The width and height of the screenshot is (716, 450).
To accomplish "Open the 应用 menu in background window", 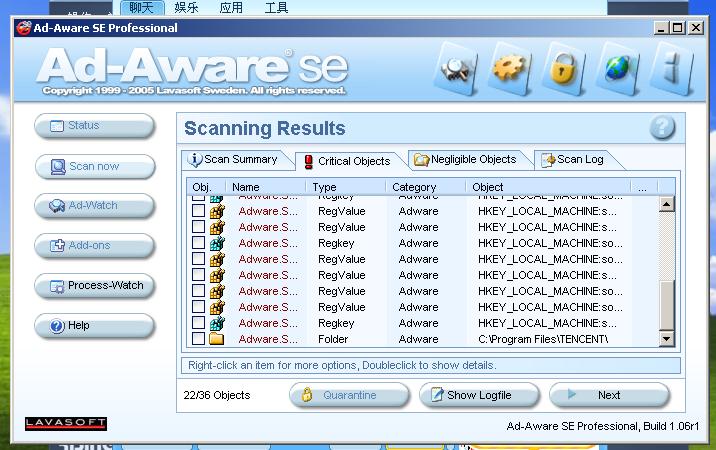I will tap(231, 7).
